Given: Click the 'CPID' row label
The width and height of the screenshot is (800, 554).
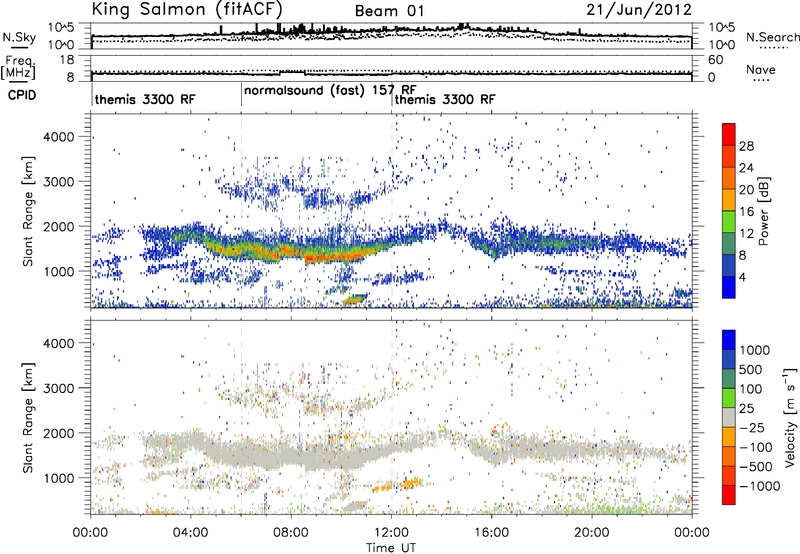Looking at the screenshot, I should point(22,95).
